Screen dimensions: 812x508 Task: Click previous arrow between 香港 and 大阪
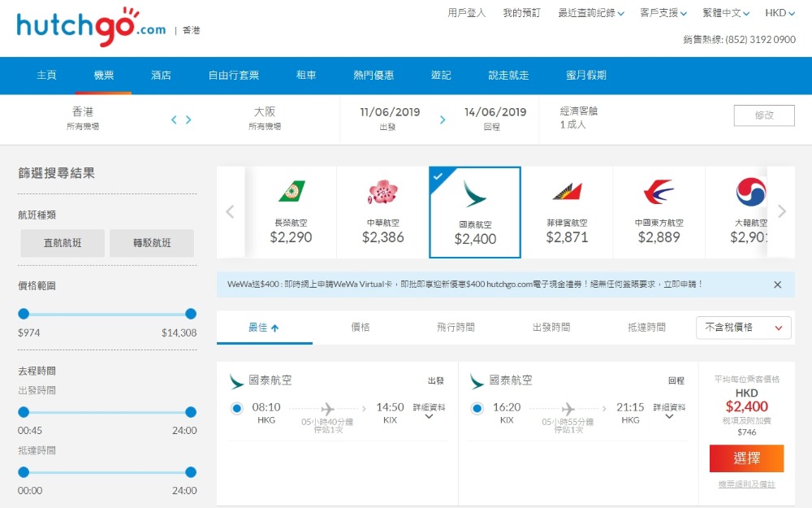pos(174,119)
